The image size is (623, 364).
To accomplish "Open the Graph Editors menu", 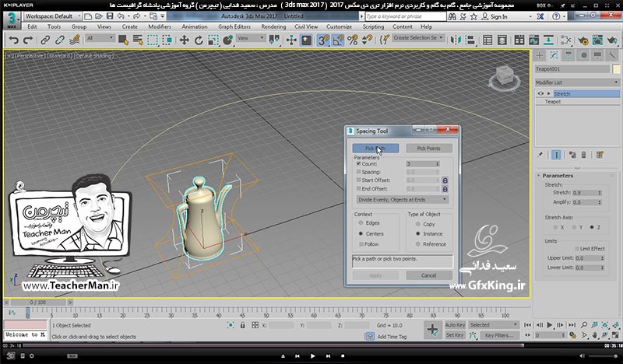I will 234,26.
